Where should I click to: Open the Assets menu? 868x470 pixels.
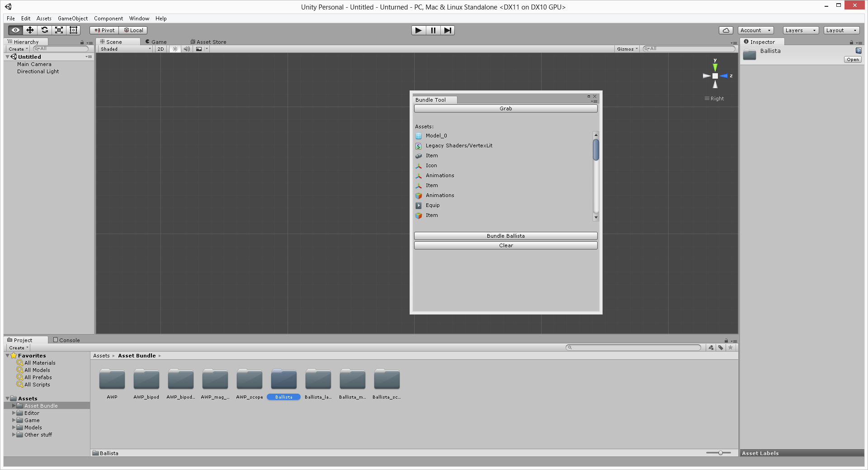coord(44,19)
